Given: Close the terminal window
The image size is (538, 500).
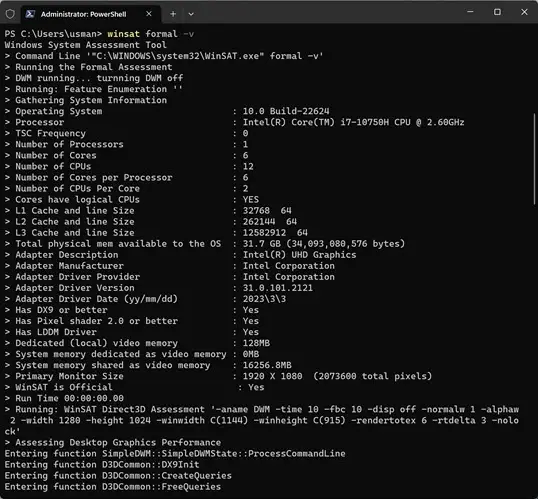Looking at the screenshot, I should coord(524,12).
